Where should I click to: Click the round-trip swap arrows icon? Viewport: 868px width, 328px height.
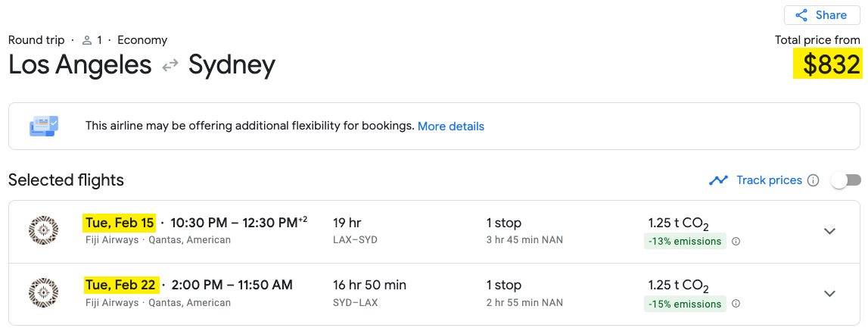(x=170, y=65)
